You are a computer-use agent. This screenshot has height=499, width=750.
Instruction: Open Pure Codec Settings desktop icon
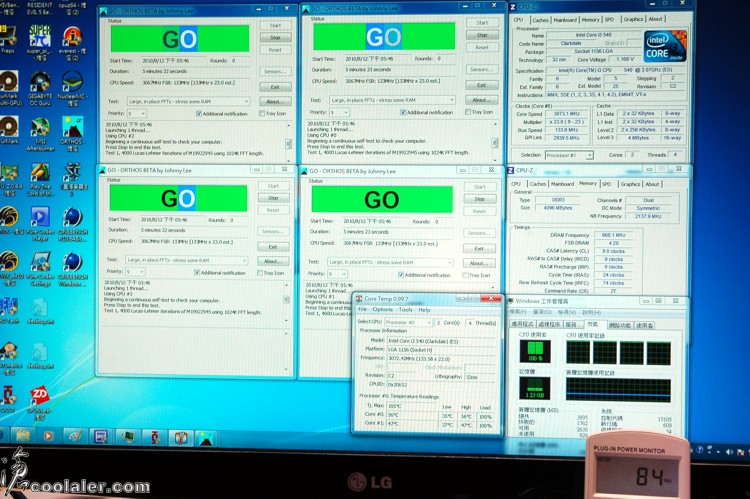(x=40, y=268)
